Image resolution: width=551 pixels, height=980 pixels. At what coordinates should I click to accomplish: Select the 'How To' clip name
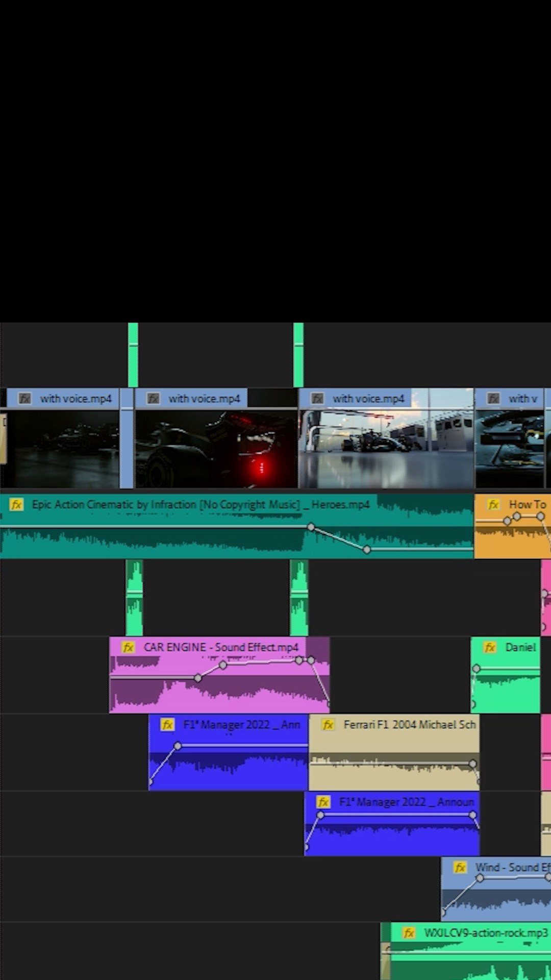[x=528, y=505]
